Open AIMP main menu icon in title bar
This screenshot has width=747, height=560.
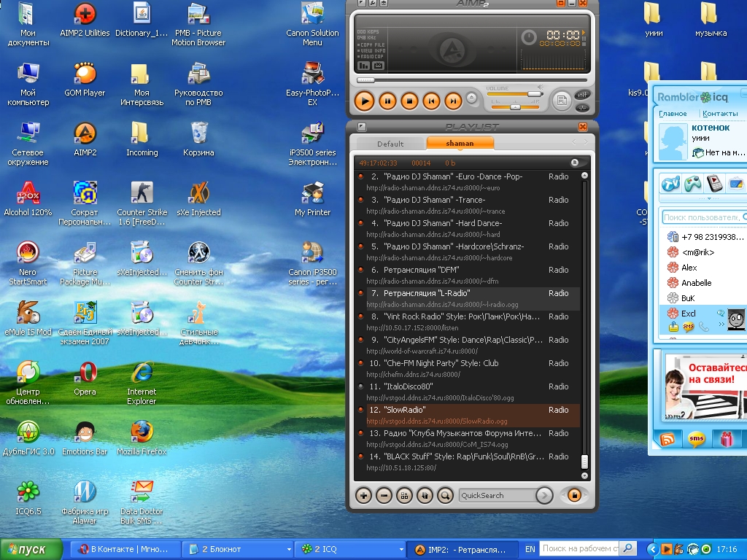pos(361,3)
